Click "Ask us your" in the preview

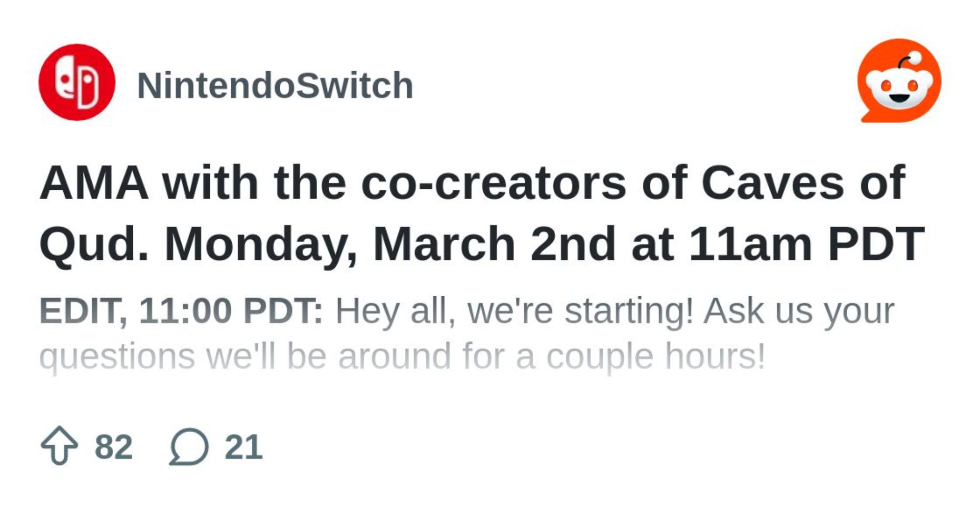coord(799,311)
